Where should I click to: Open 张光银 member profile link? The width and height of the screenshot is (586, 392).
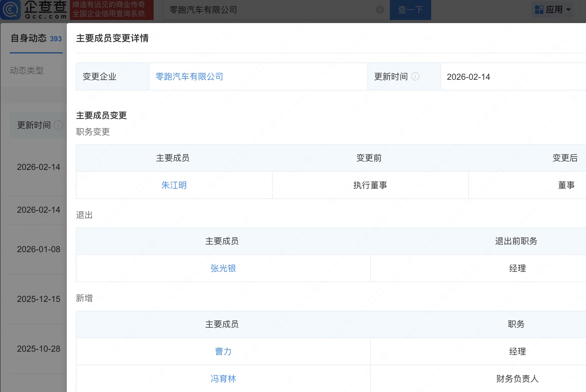[223, 268]
